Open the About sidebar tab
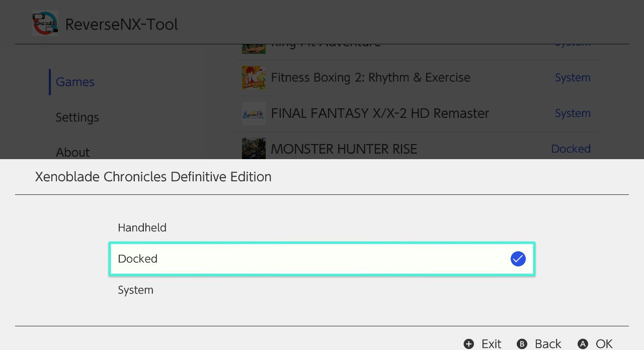Viewport: 644px width, 350px height. pos(73,153)
